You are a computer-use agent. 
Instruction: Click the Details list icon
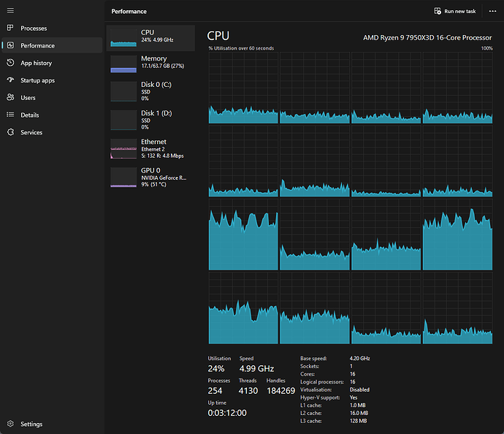(x=10, y=115)
